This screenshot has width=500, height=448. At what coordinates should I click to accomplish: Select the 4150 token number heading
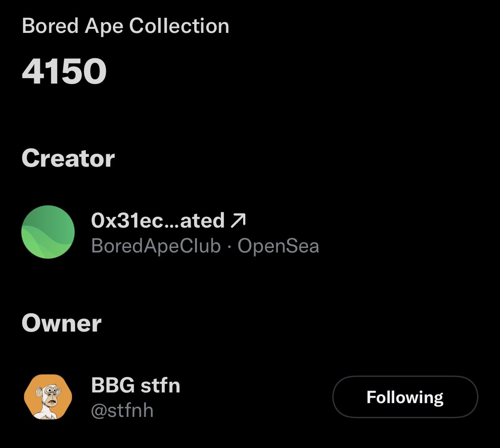(x=64, y=72)
